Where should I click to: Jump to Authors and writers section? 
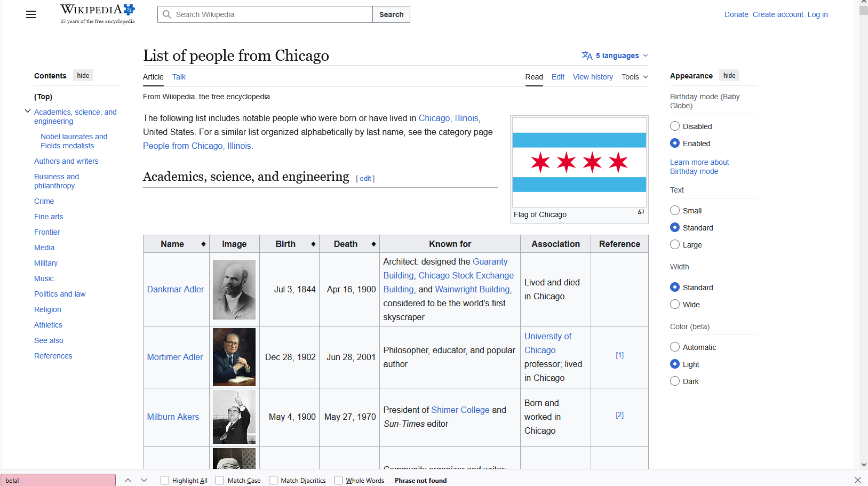[x=66, y=161]
